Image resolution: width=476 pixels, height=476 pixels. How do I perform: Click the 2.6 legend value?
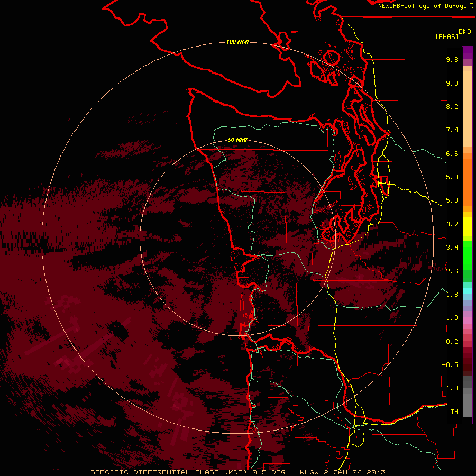tap(452, 271)
